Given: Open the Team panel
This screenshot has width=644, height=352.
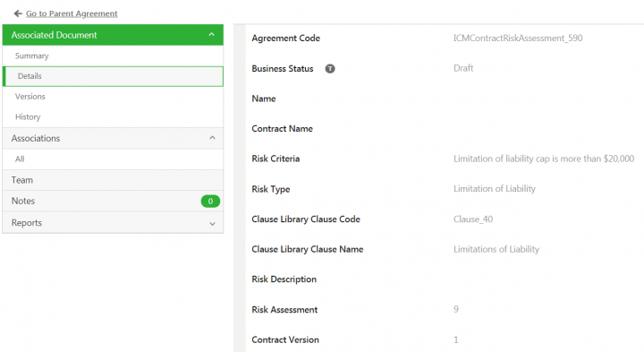Looking at the screenshot, I should pos(113,180).
